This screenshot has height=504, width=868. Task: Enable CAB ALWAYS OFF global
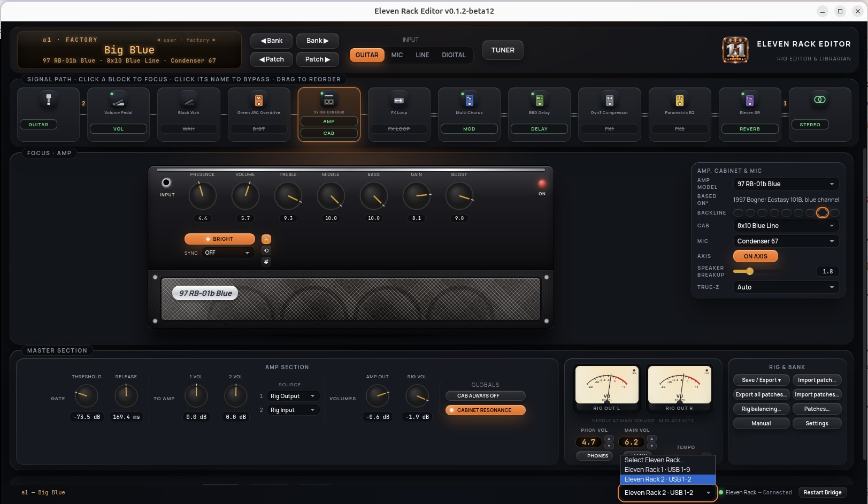point(485,396)
